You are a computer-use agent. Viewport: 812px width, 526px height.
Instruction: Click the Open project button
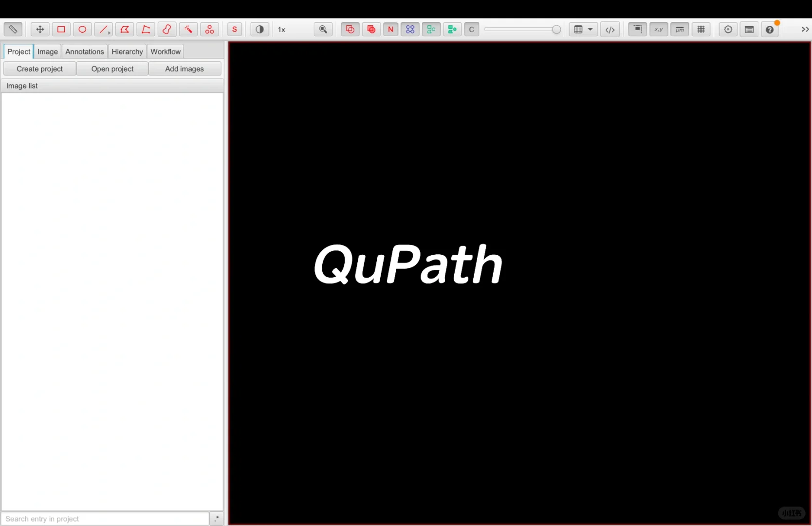(112, 69)
